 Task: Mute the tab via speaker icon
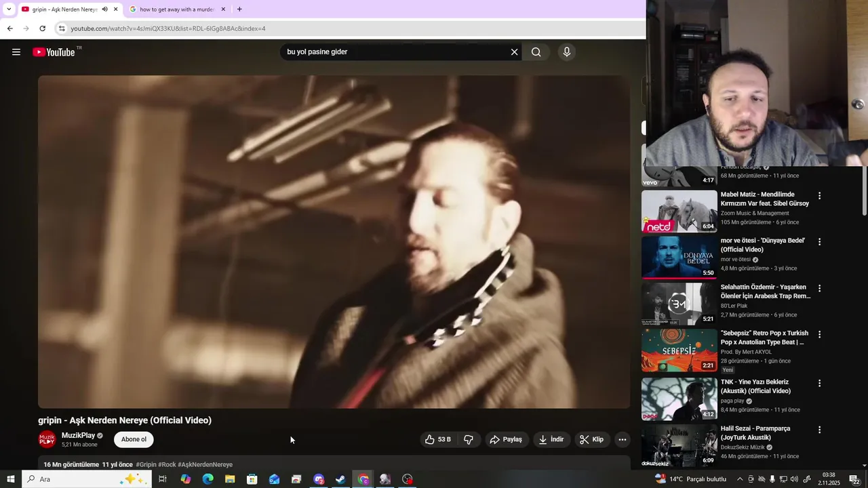(x=104, y=9)
